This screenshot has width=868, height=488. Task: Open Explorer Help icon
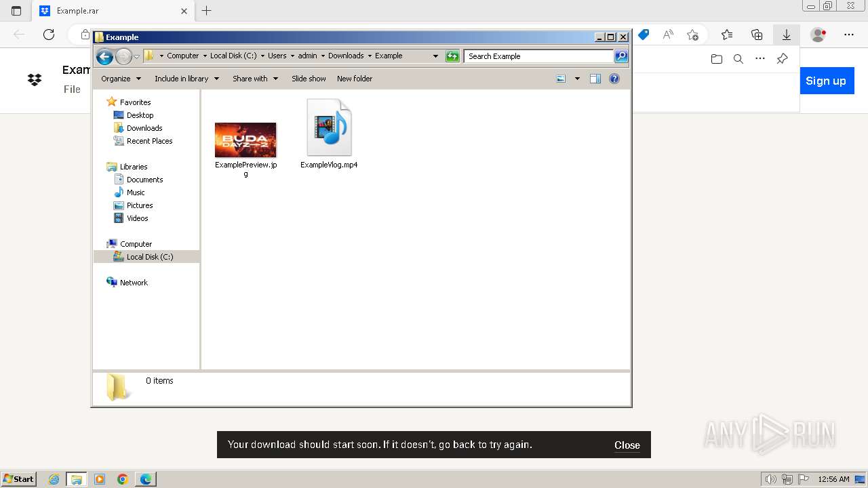pos(614,79)
